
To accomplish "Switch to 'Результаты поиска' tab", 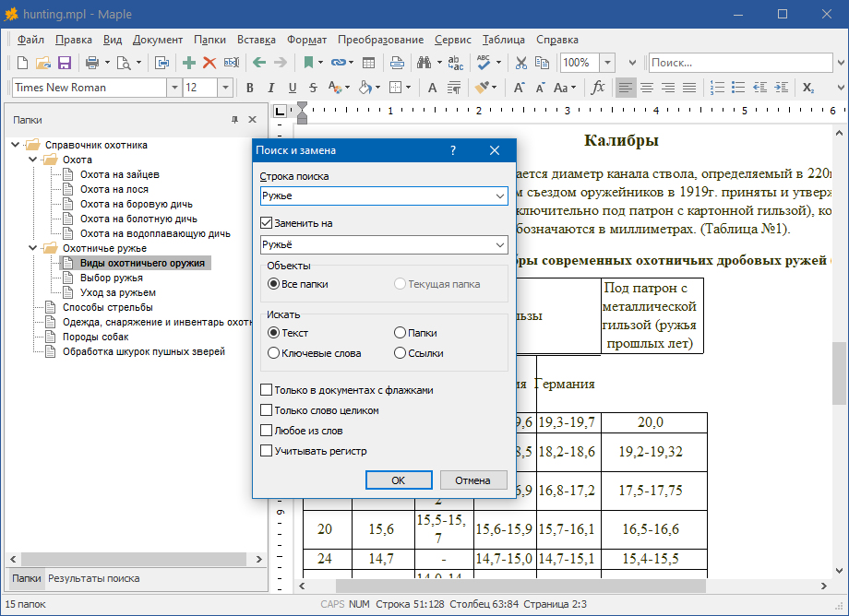I will coord(94,578).
